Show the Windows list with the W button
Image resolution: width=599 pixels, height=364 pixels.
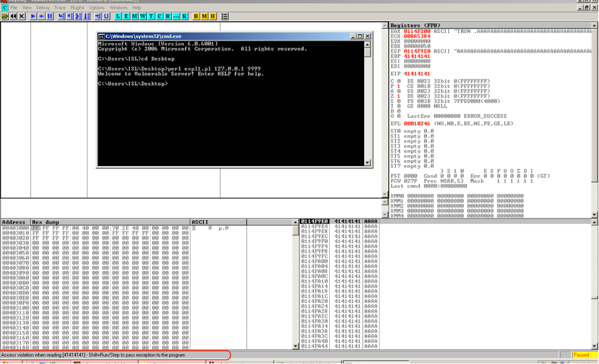click(143, 17)
